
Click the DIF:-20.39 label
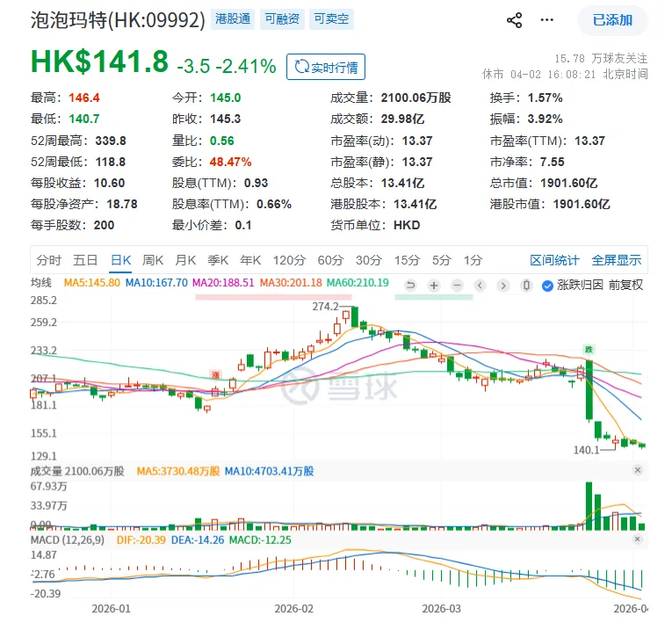coord(141,540)
